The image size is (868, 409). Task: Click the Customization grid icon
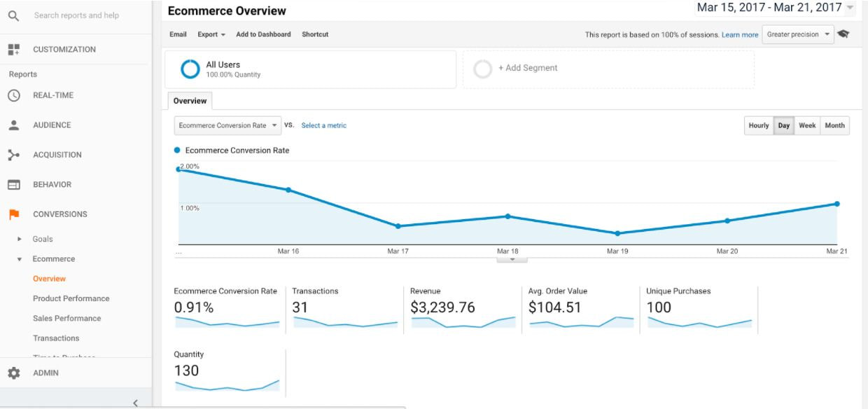[14, 50]
